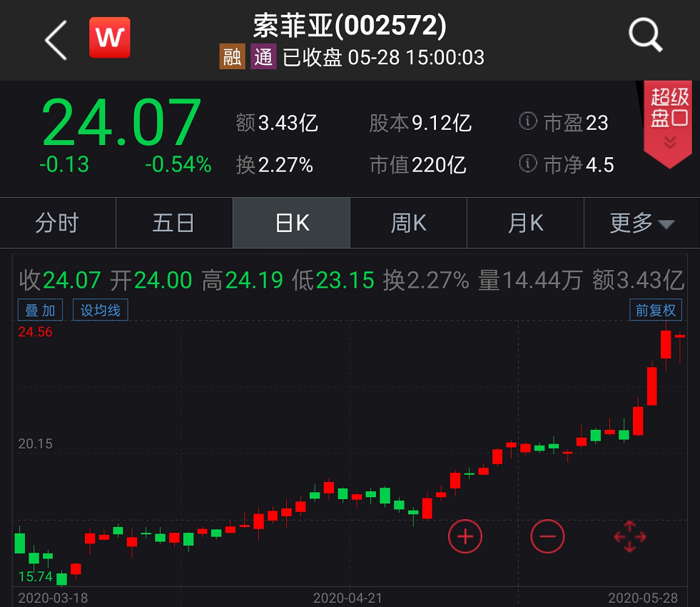Open the 更多 dropdown

[642, 223]
